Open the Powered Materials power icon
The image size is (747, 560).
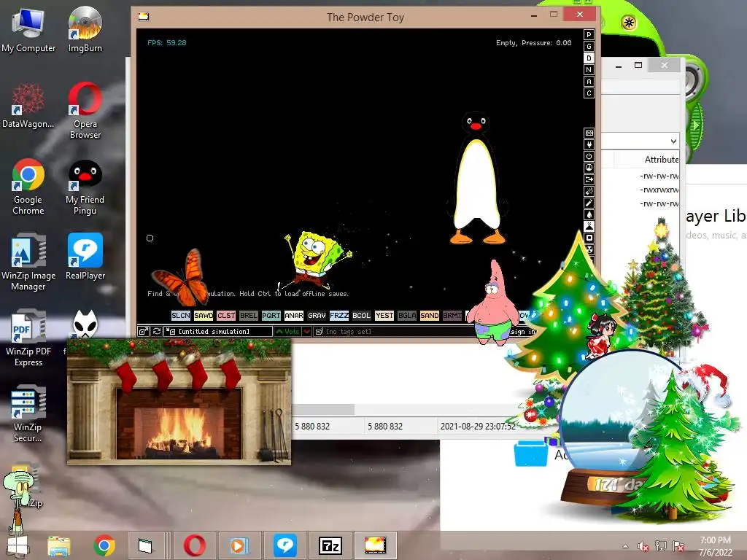[x=589, y=156]
